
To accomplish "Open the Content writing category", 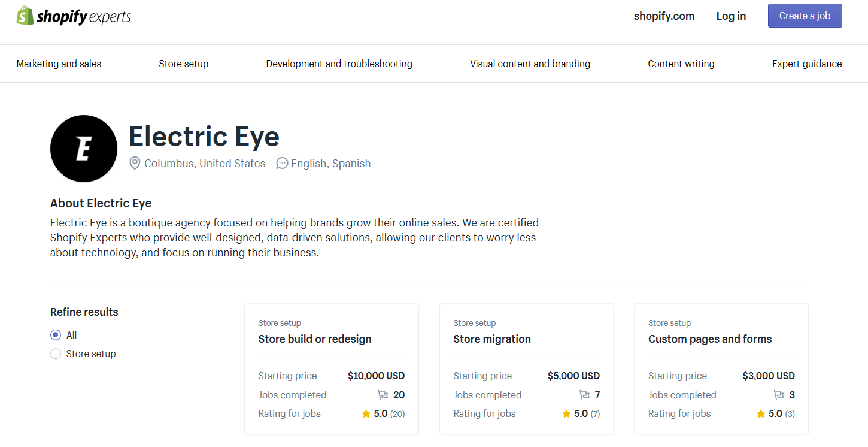I will click(x=681, y=64).
